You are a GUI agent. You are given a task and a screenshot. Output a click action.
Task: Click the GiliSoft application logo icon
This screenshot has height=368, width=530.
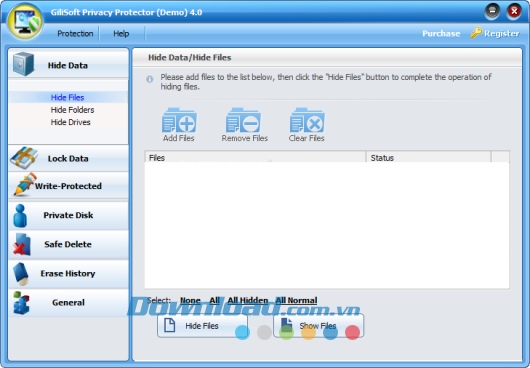point(25,21)
